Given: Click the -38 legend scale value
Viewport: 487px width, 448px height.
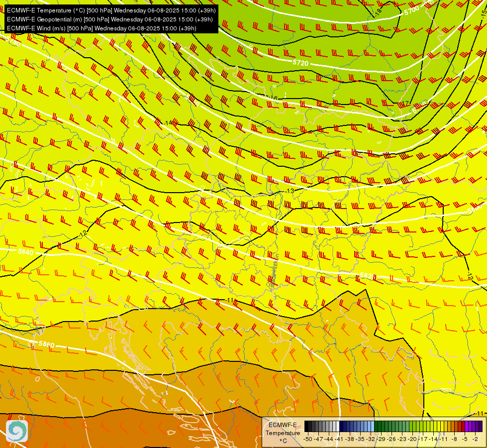Looking at the screenshot, I should (x=349, y=439).
